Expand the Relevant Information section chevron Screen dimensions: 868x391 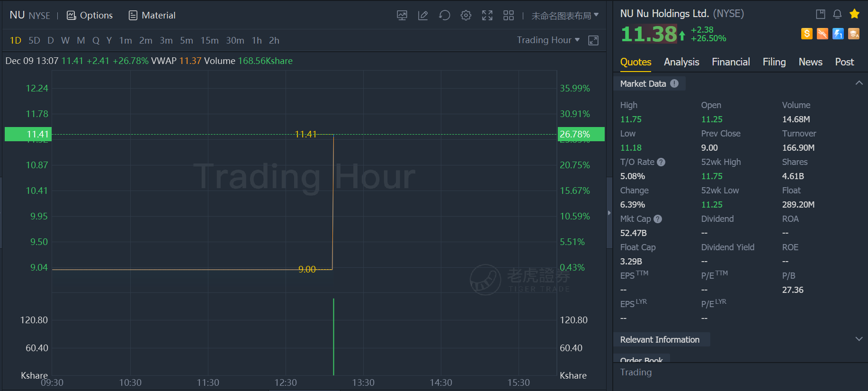click(x=859, y=339)
